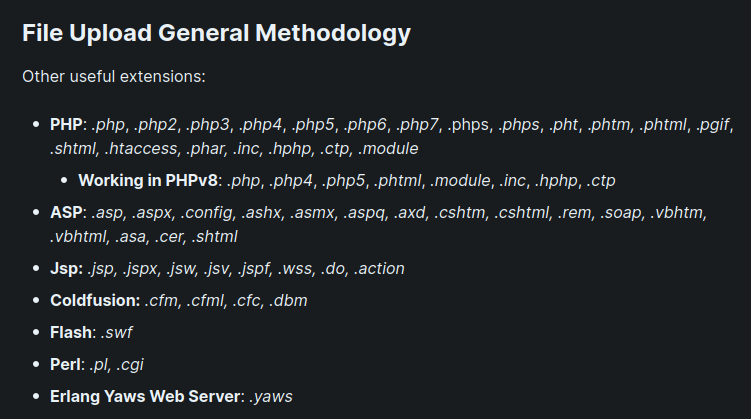The width and height of the screenshot is (751, 419).
Task: Click the .vbhtml extension text
Action: point(79,237)
